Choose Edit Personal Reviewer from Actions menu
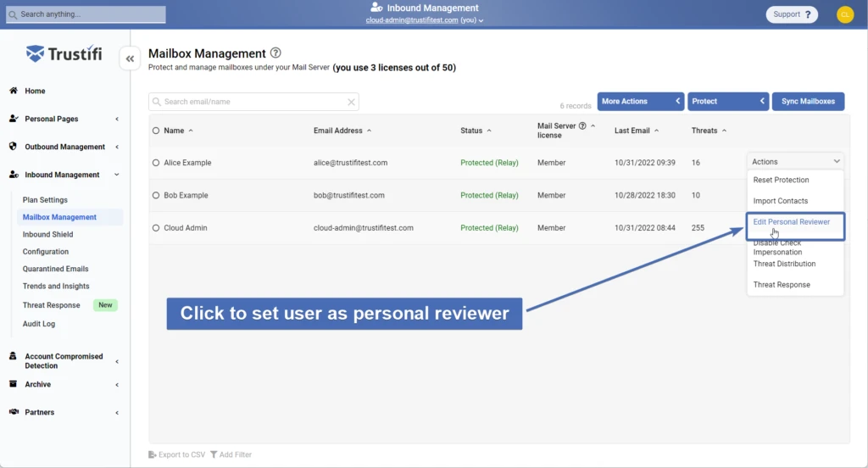The width and height of the screenshot is (868, 468). point(791,222)
